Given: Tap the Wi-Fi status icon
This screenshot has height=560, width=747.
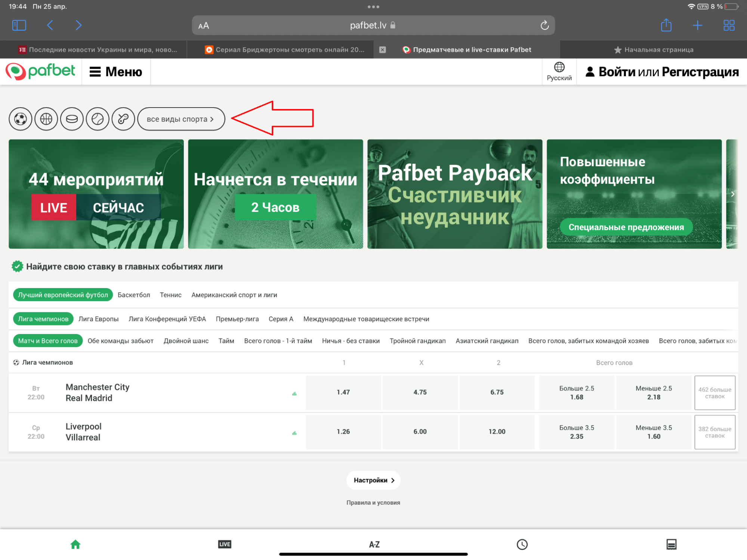Looking at the screenshot, I should (691, 6).
